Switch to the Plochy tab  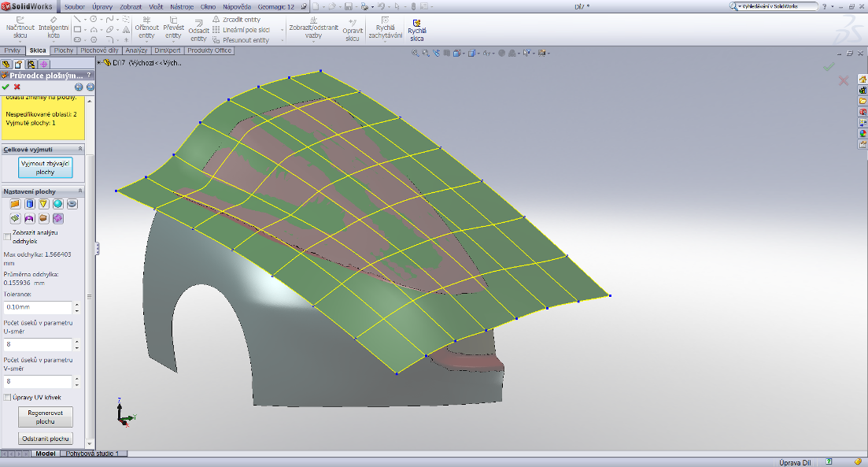click(64, 50)
